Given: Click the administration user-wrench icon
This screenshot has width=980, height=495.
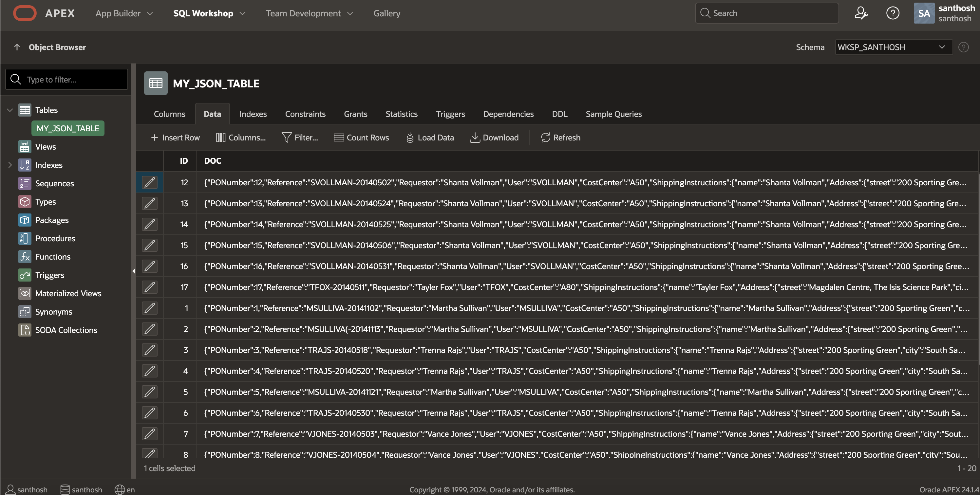Looking at the screenshot, I should pyautogui.click(x=861, y=13).
